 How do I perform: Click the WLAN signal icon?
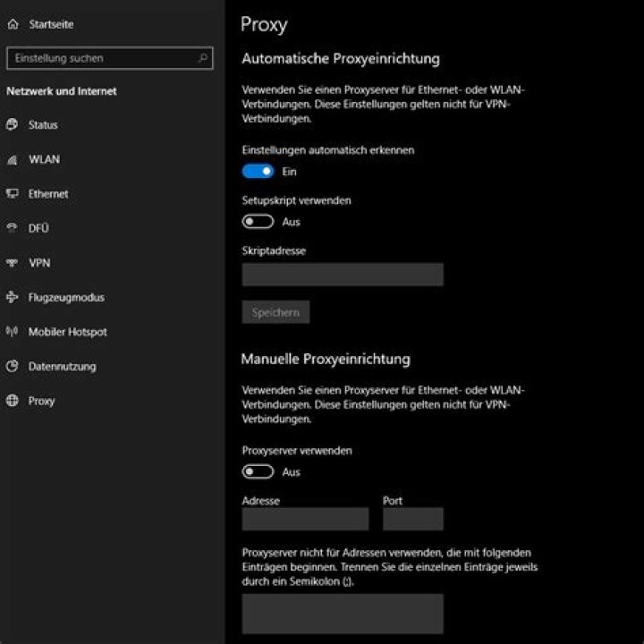click(x=13, y=159)
